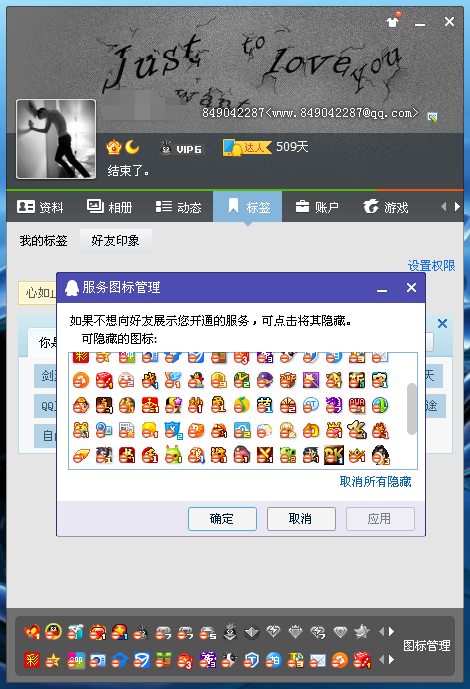The image size is (470, 689).
Task: Show more tabs with the right arrow
Action: 457,207
